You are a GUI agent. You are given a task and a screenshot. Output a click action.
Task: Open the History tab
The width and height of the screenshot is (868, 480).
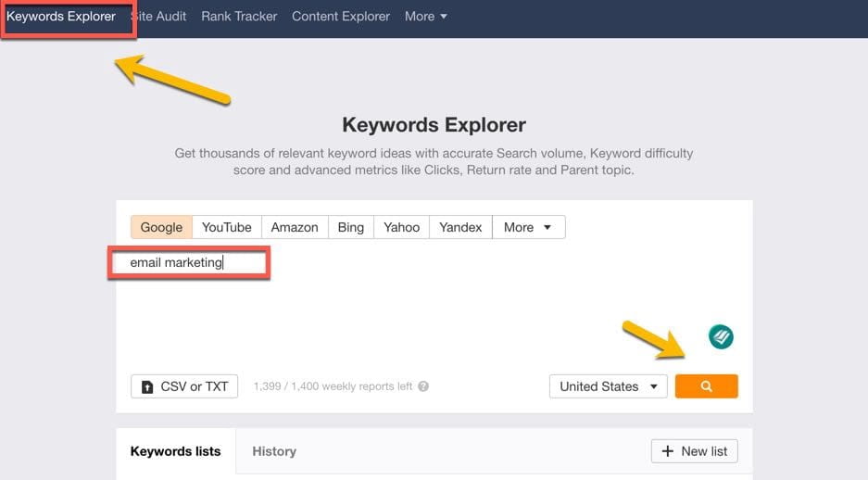(x=274, y=451)
